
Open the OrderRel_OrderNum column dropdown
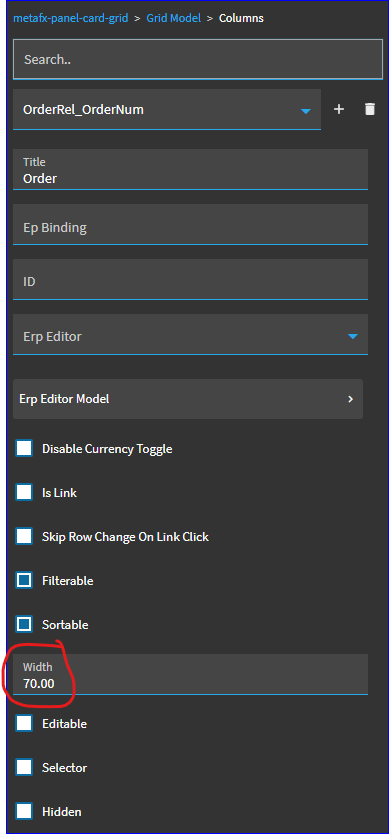[x=305, y=111]
